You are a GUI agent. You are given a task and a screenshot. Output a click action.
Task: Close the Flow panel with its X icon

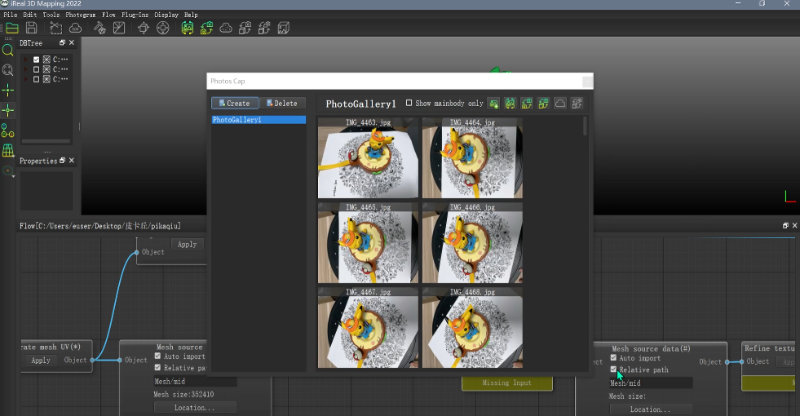tap(794, 225)
